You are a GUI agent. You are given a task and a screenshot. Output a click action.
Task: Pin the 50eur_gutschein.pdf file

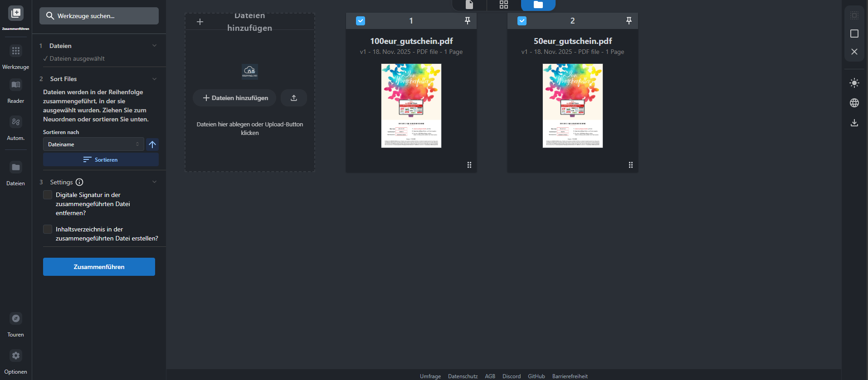[629, 21]
